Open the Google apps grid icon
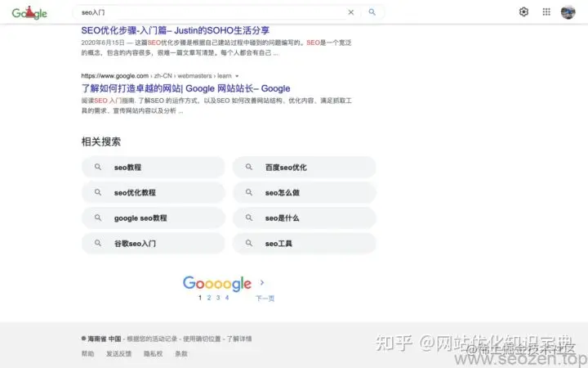 tap(546, 12)
